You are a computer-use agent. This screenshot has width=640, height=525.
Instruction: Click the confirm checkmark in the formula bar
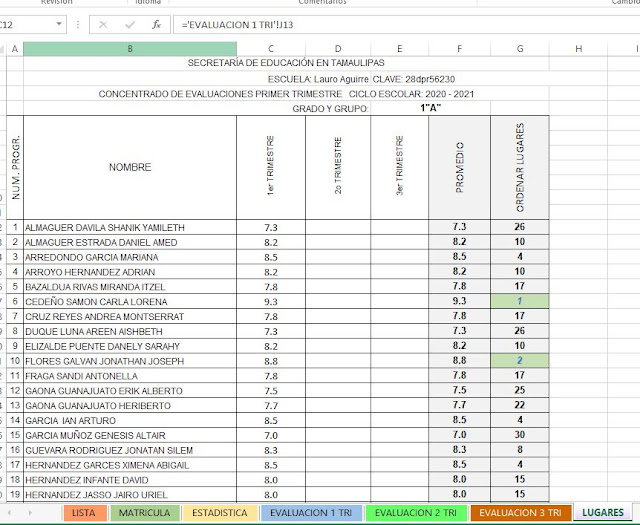(x=130, y=25)
